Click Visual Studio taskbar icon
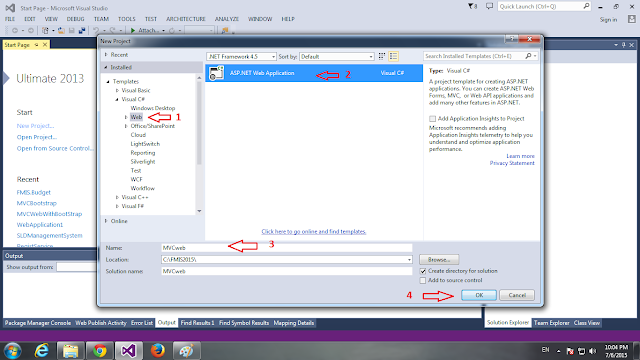The width and height of the screenshot is (640, 360). pyautogui.click(x=129, y=350)
